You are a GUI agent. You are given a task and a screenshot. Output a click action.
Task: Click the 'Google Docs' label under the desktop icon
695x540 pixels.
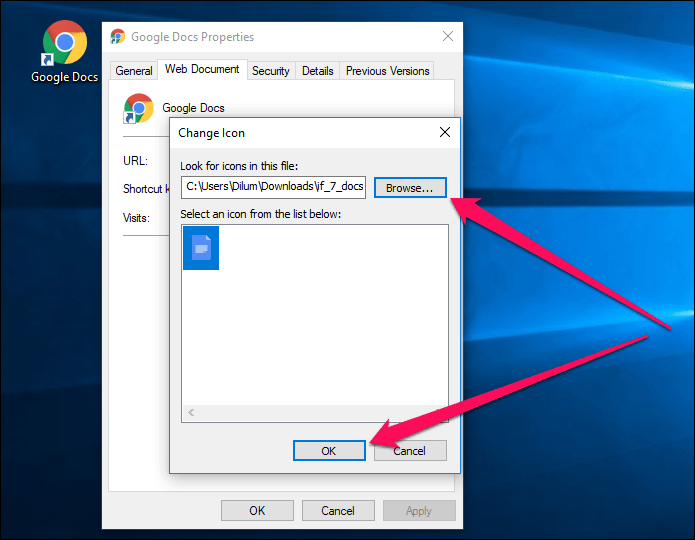65,77
